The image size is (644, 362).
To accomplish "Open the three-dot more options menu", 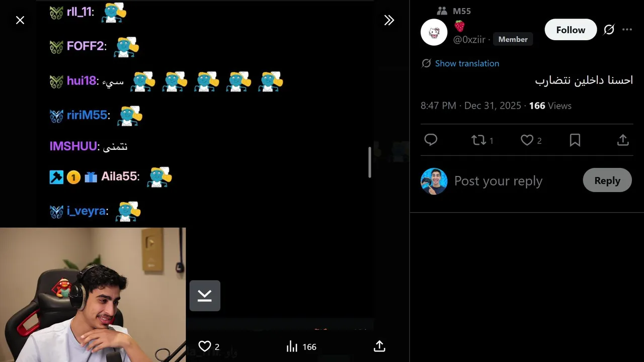I will tap(627, 30).
